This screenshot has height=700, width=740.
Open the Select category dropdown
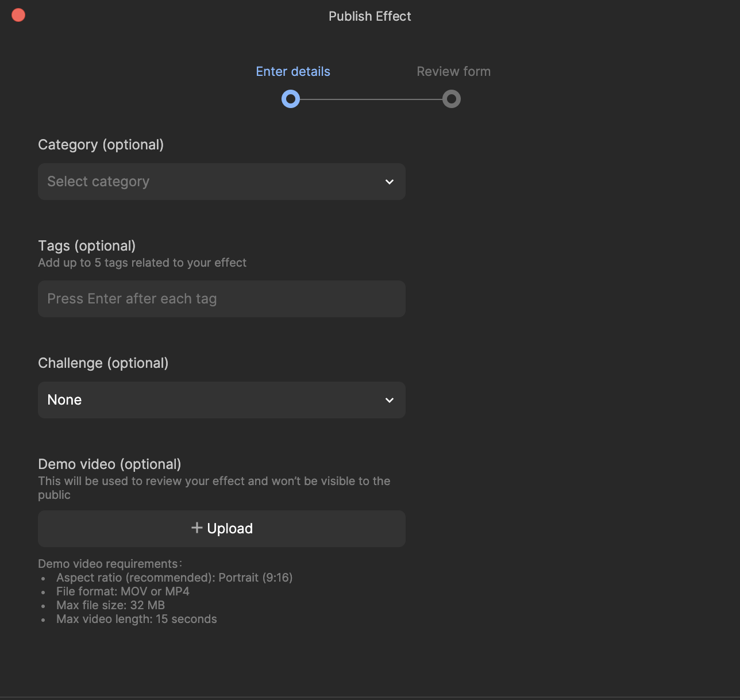222,182
